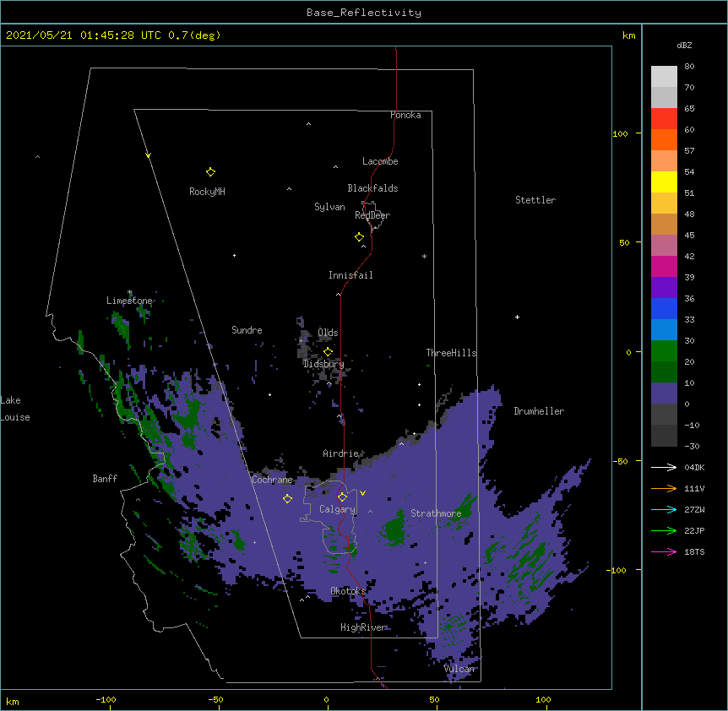Pick the blue swatch between 36 and 33 dBZ
The width and height of the screenshot is (728, 711).
(664, 308)
